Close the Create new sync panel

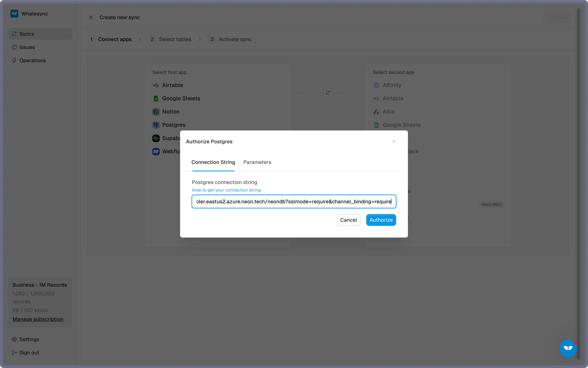[91, 17]
